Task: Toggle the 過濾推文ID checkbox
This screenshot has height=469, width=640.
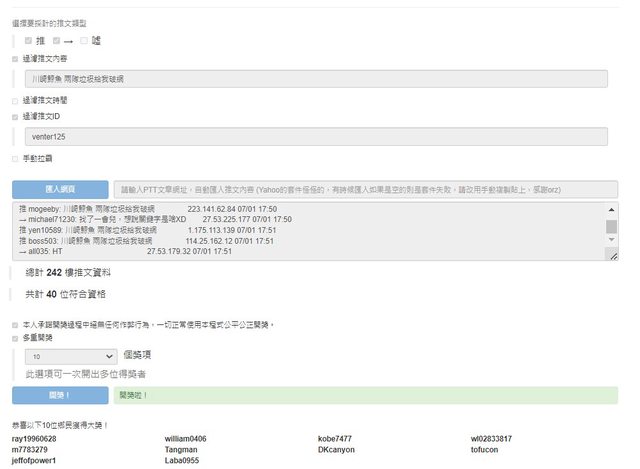Action: pos(15,117)
